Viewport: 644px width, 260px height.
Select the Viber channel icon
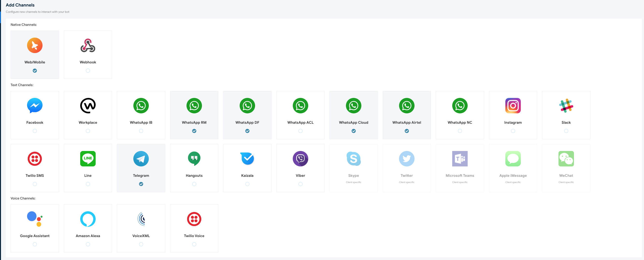coord(301,158)
